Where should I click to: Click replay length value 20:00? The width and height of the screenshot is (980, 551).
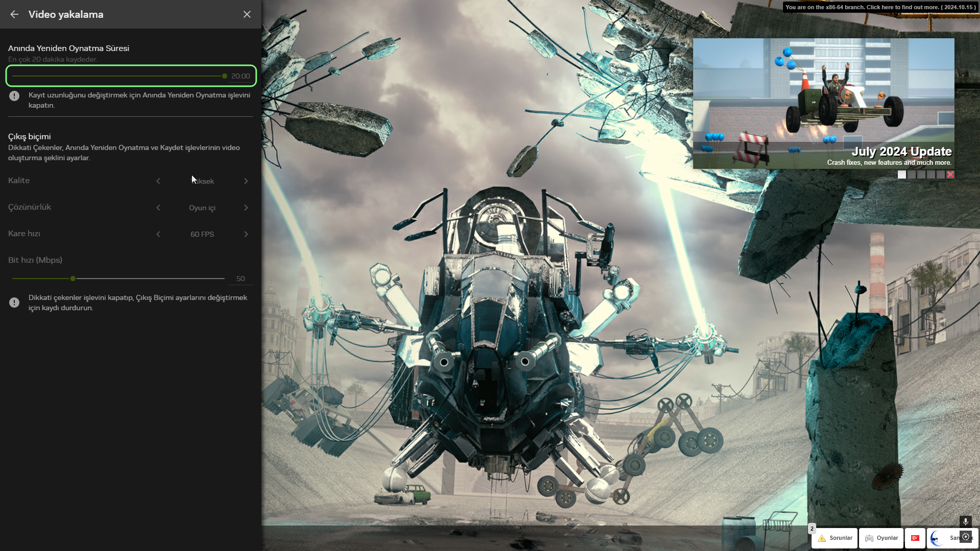[240, 76]
